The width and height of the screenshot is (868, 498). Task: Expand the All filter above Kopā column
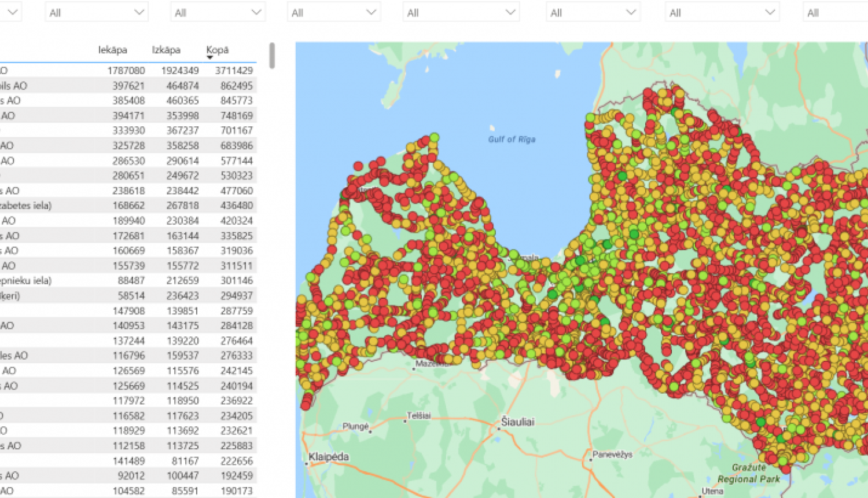coord(218,12)
